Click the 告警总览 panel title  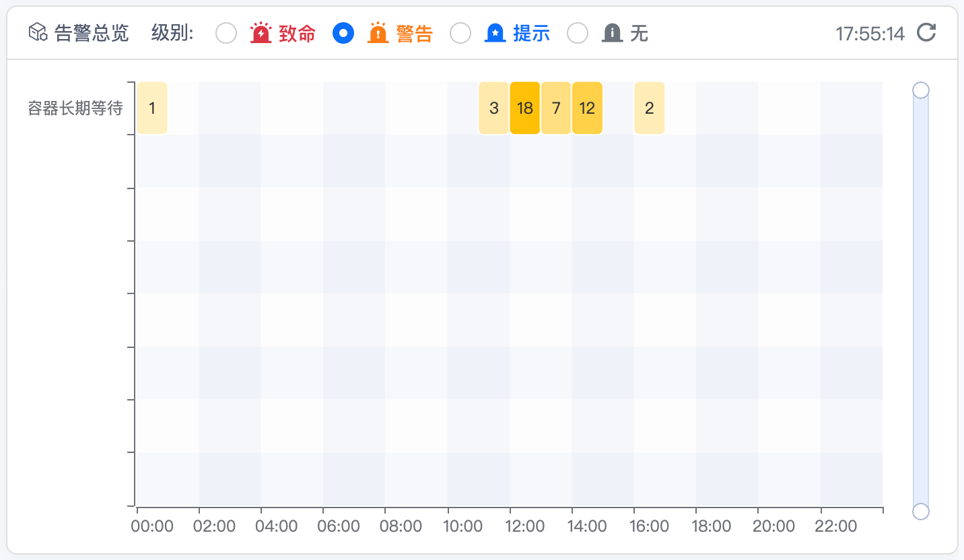pyautogui.click(x=92, y=33)
